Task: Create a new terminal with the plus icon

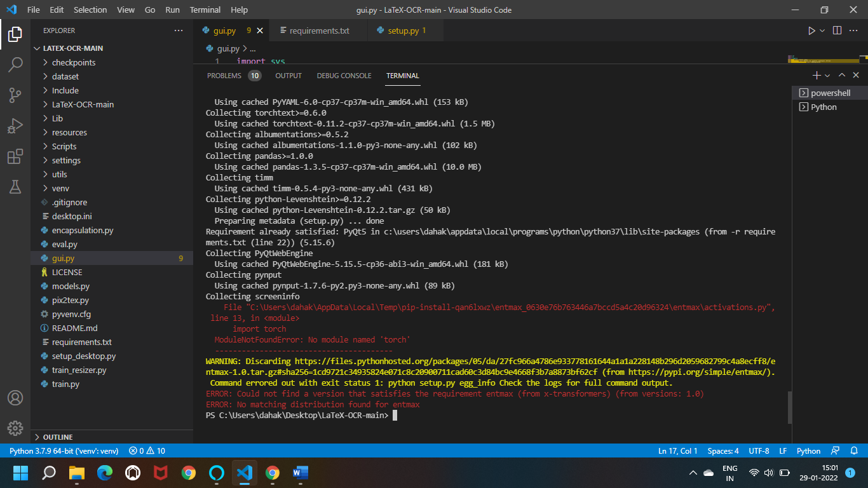Action: pyautogui.click(x=816, y=75)
